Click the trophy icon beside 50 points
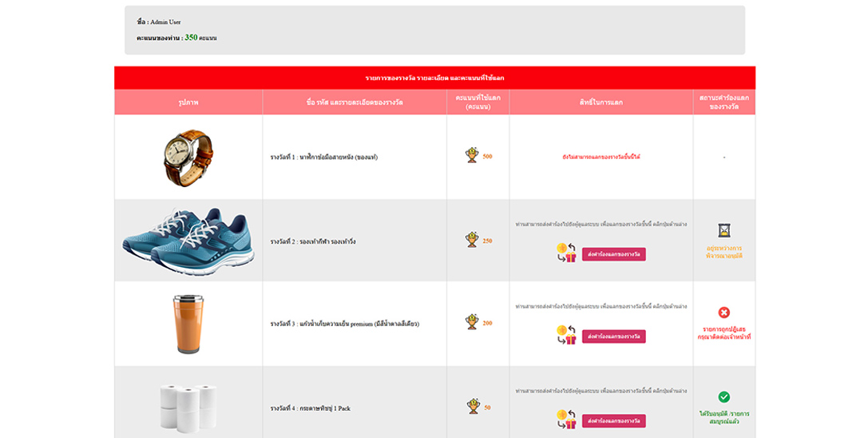Screen dimensions: 868x438 (x=473, y=407)
